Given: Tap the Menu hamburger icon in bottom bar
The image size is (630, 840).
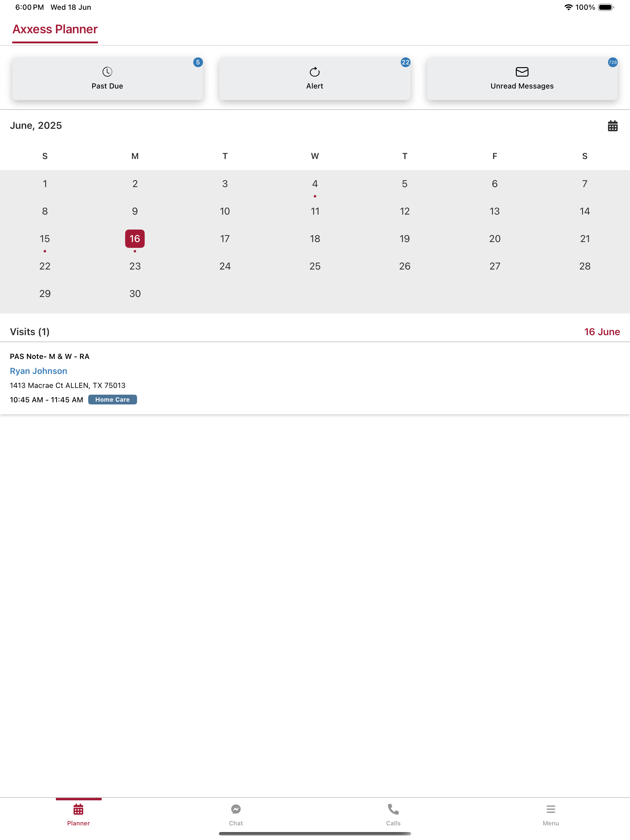Looking at the screenshot, I should tap(551, 809).
